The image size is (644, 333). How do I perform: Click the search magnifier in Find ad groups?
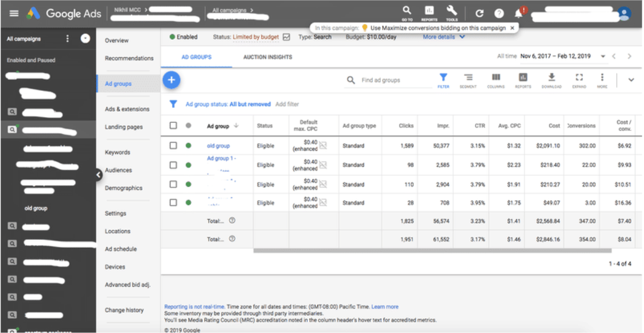(350, 80)
